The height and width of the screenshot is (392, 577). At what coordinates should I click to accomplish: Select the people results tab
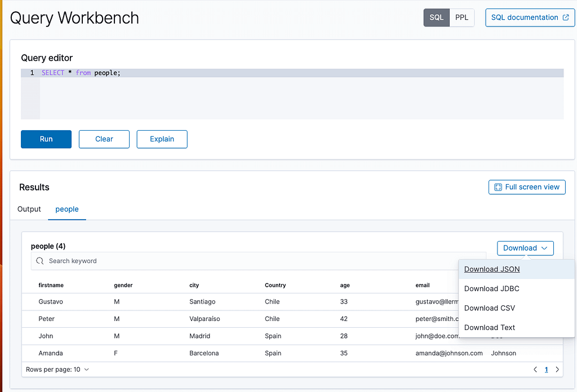pyautogui.click(x=67, y=209)
